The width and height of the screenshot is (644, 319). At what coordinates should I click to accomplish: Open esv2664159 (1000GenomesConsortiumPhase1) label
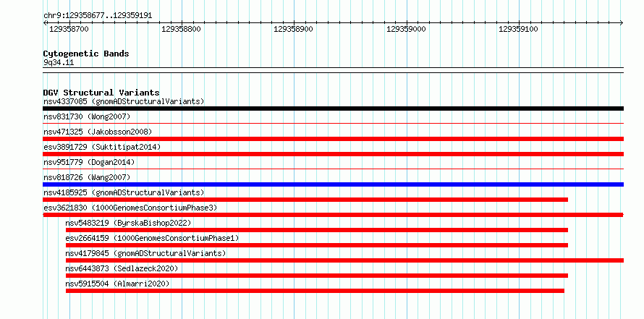152,238
